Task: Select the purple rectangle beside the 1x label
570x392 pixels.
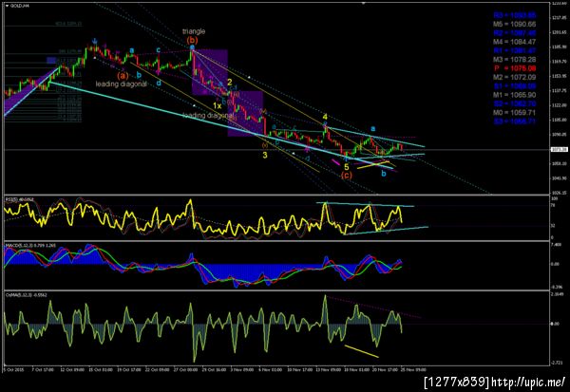Action: (245, 114)
